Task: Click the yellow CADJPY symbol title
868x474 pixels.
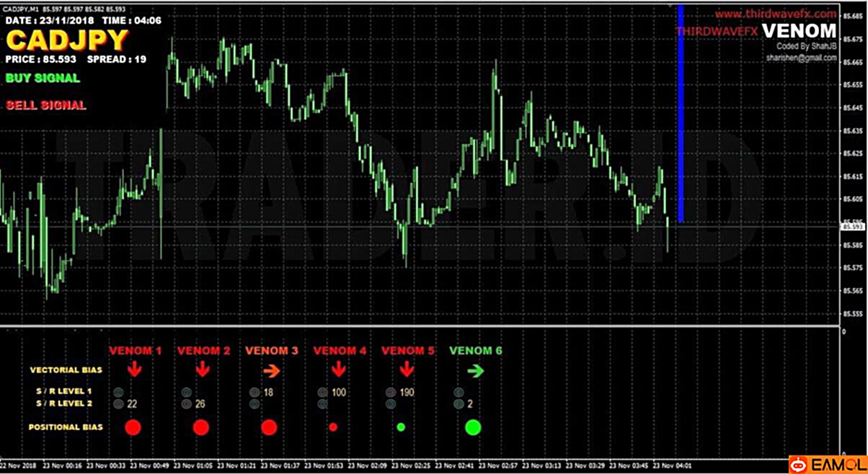Action: click(x=66, y=40)
